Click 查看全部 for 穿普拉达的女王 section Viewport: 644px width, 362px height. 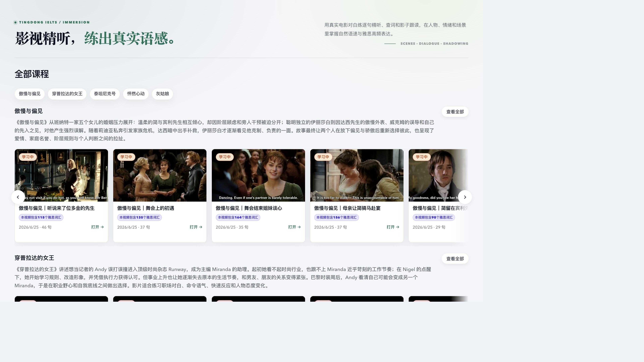(x=455, y=259)
